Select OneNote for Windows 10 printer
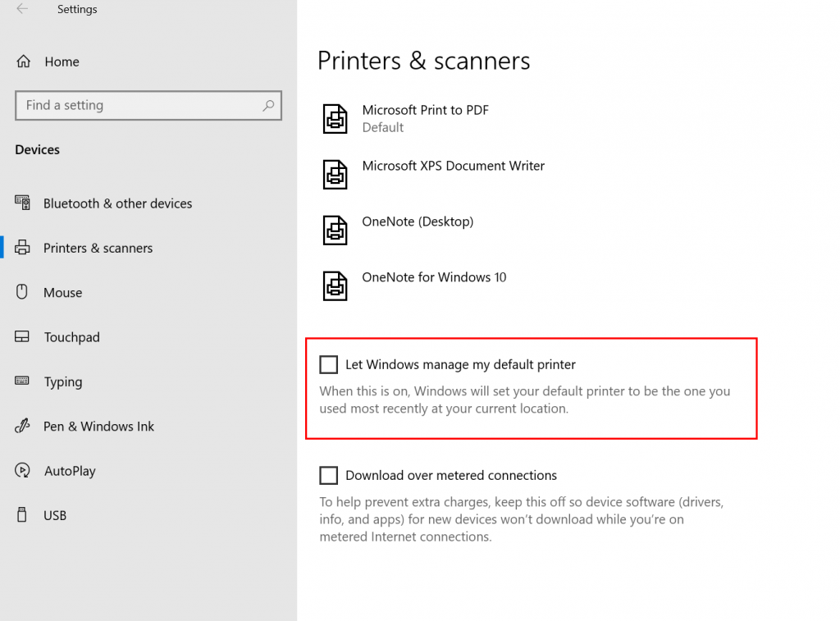This screenshot has height=621, width=840. click(434, 277)
